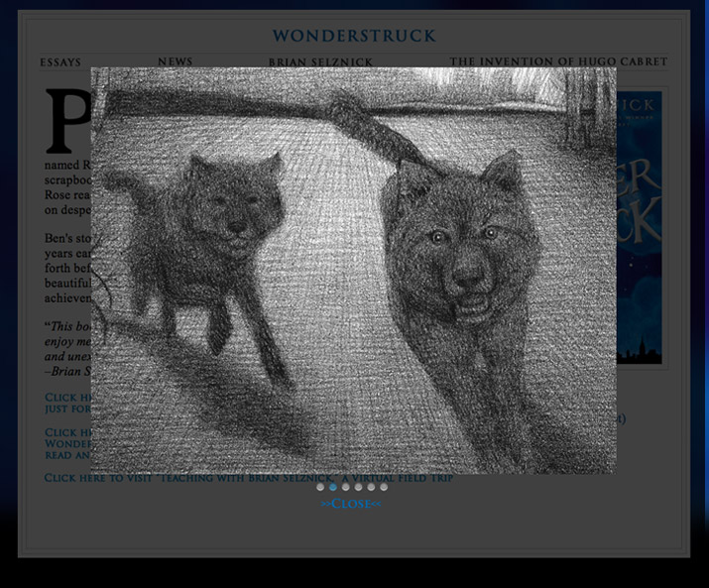Open The Invention of Hugo Cabret link
The height and width of the screenshot is (588, 709).
point(558,61)
